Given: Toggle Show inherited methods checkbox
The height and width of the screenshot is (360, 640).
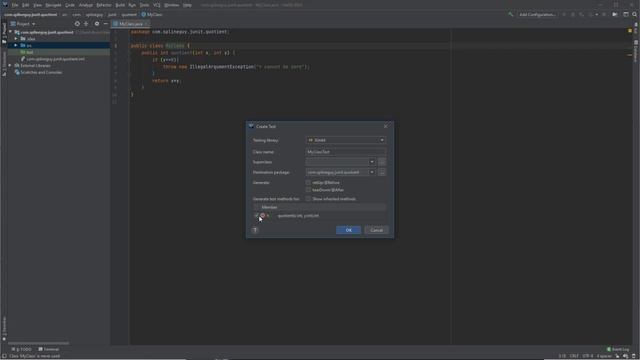Looking at the screenshot, I should pyautogui.click(x=308, y=199).
